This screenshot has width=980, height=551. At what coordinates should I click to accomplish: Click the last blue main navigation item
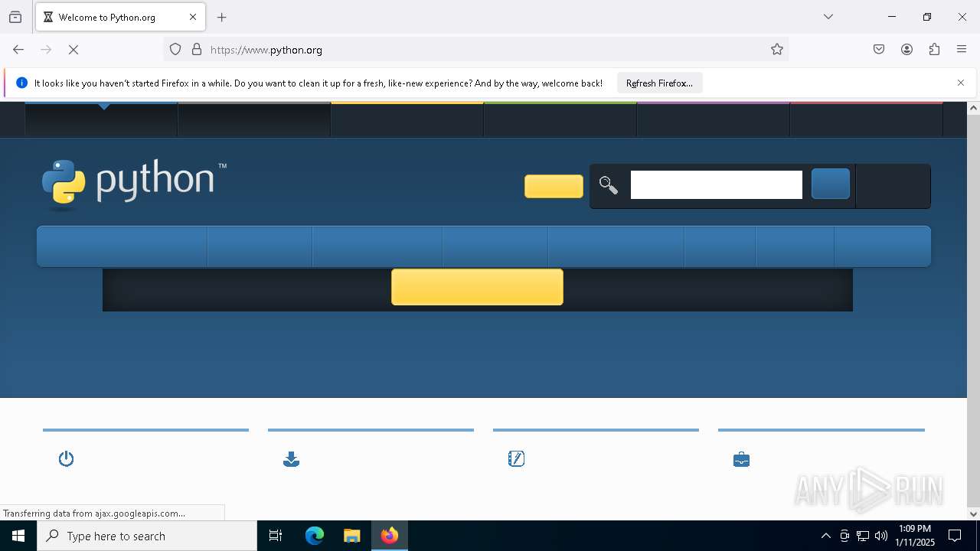point(882,246)
